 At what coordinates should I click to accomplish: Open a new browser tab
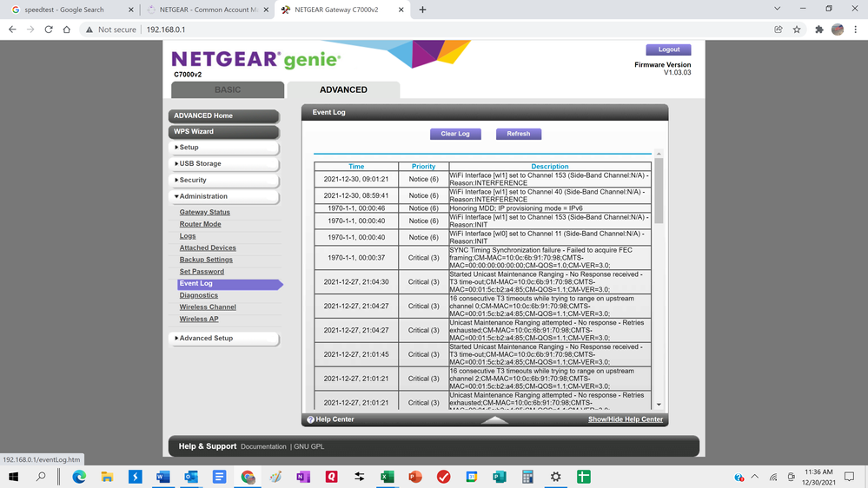(422, 10)
